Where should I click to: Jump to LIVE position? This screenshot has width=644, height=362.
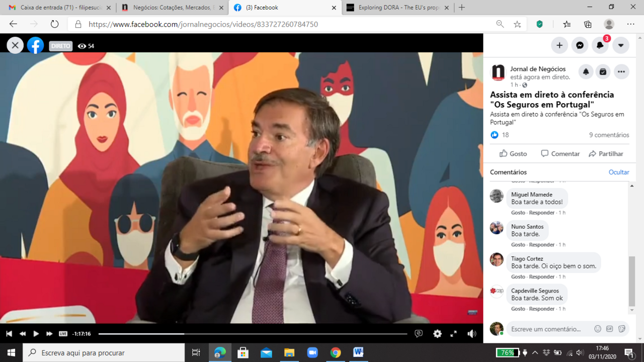(63, 333)
